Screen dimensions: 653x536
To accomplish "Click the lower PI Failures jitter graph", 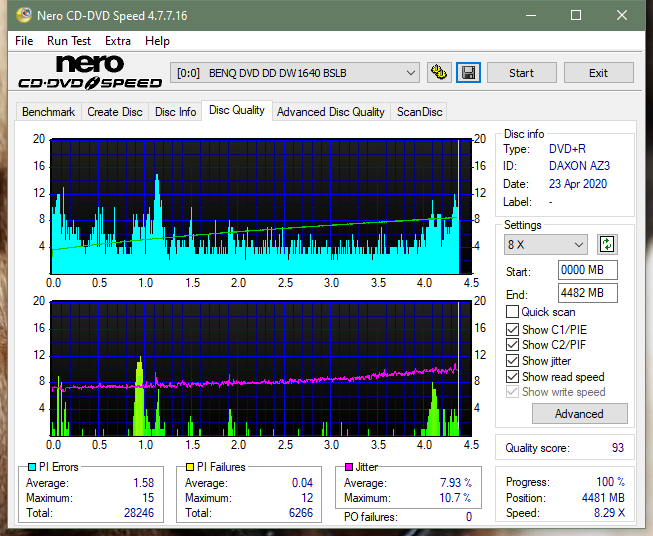I will (x=261, y=368).
